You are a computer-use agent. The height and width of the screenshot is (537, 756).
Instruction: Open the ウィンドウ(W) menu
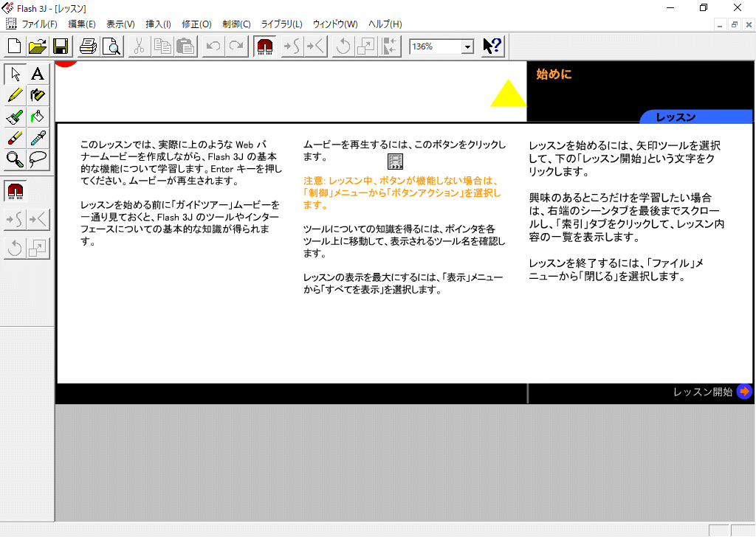pos(335,24)
